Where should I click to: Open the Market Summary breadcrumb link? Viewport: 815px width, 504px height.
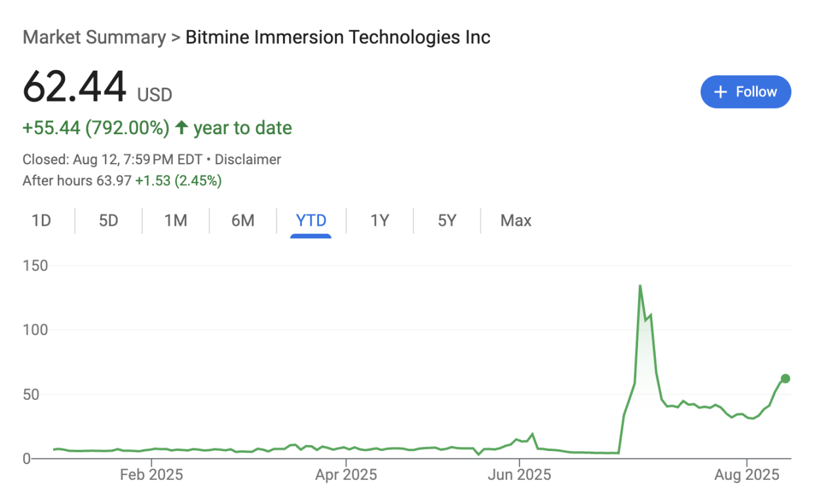[94, 37]
